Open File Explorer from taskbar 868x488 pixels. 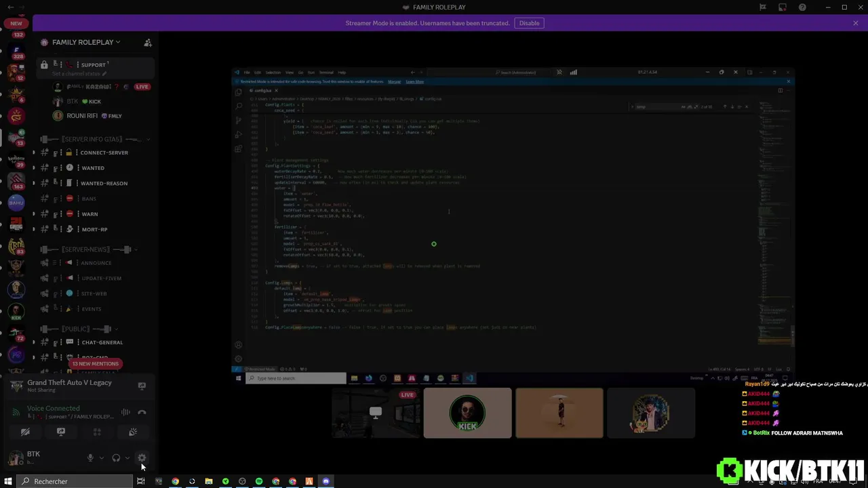(x=209, y=481)
